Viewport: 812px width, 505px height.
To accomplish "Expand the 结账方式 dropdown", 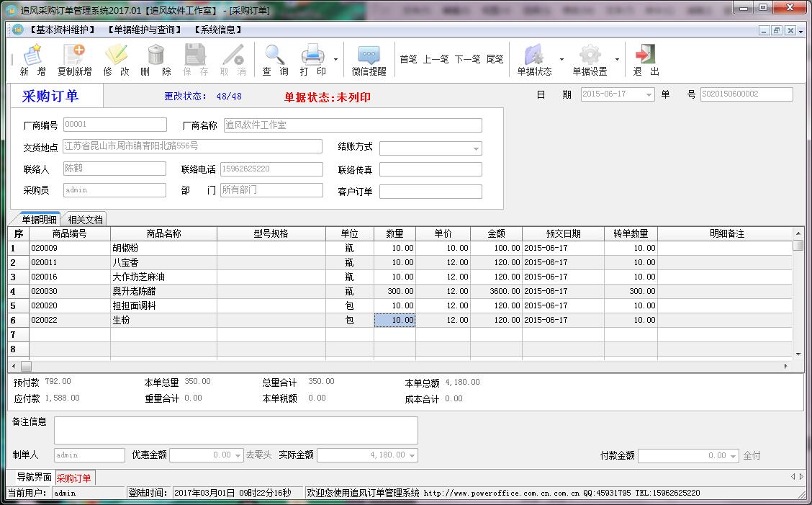I will coord(476,149).
